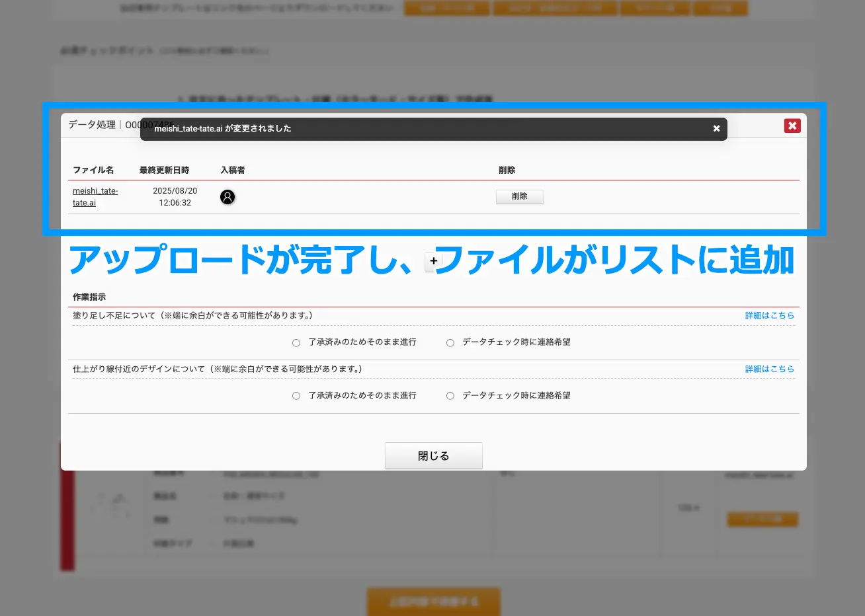Open 詳細はこちら for 塗り足し不足
The width and height of the screenshot is (865, 616).
770,315
